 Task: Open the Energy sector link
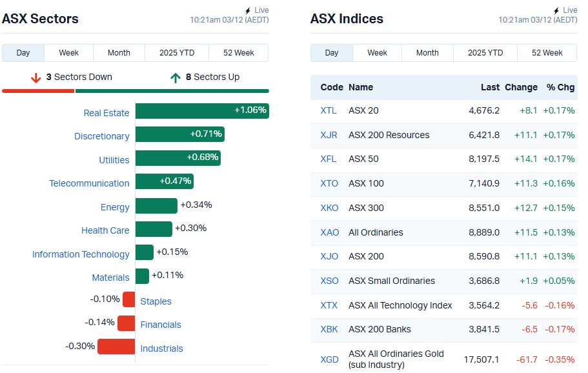115,207
